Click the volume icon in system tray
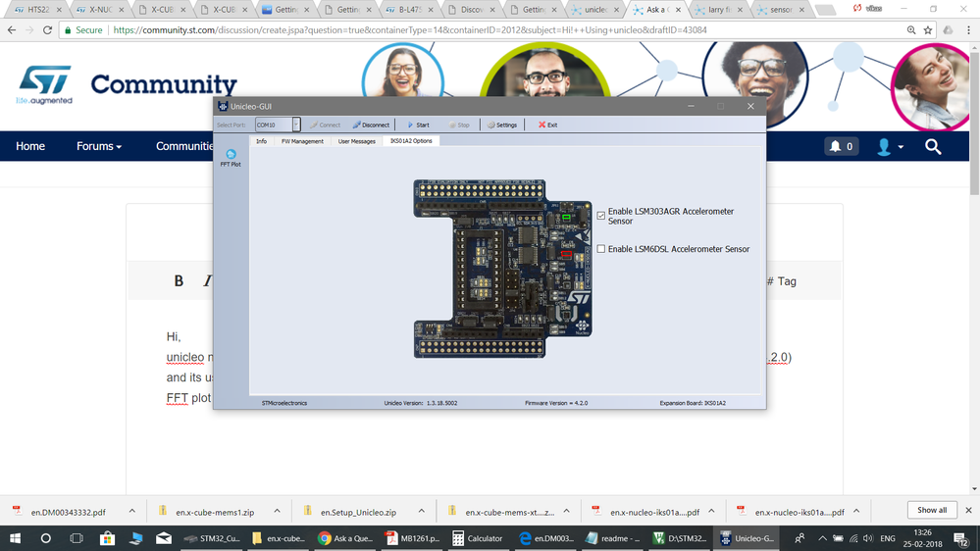This screenshot has height=551, width=980. [867, 538]
